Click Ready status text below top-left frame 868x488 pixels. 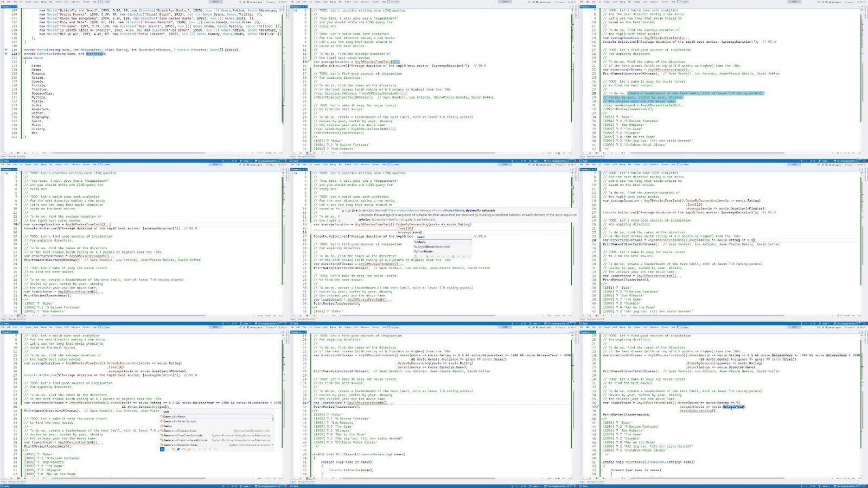7,161
